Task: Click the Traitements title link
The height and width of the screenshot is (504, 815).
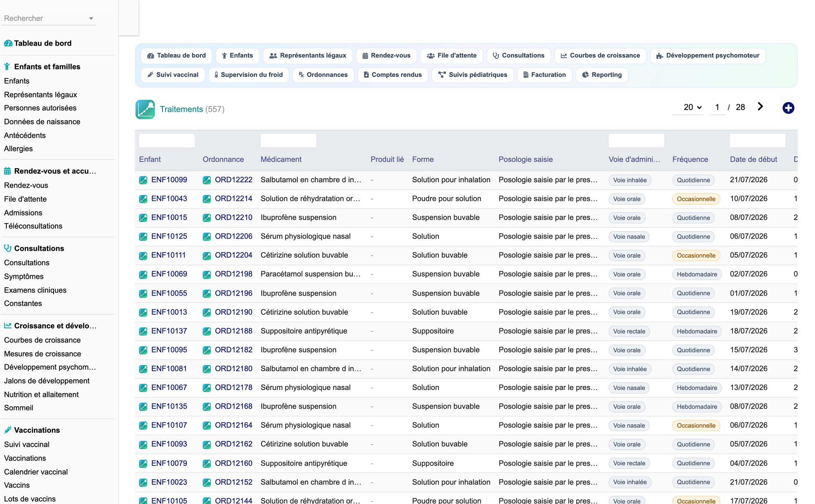Action: 181,109
